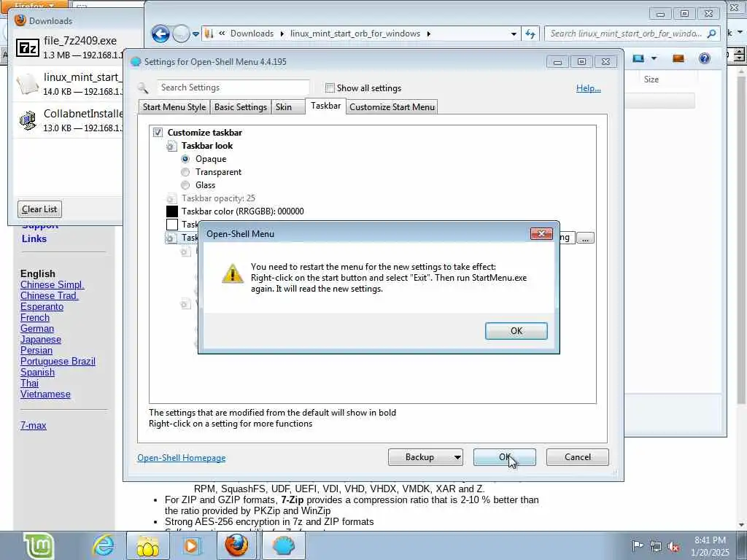Select Transparent taskbar look

click(185, 172)
